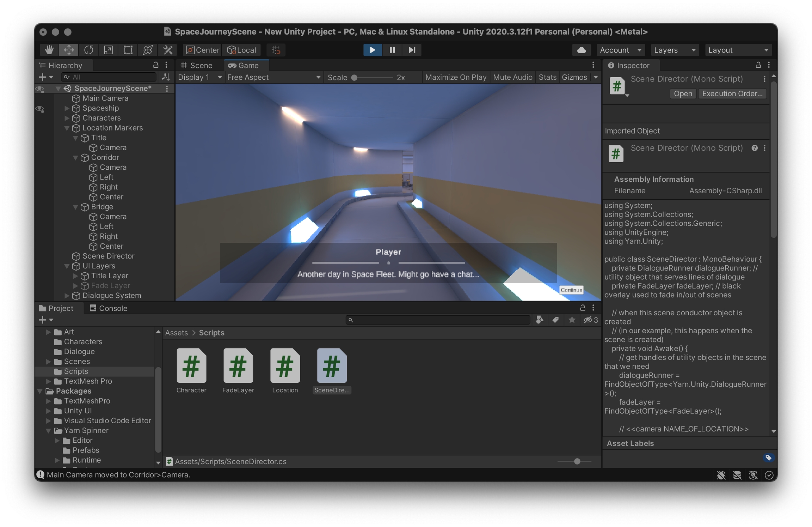Screen dimensions: 812x527
Task: Open the Free Aspect dropdown
Action: pos(273,77)
